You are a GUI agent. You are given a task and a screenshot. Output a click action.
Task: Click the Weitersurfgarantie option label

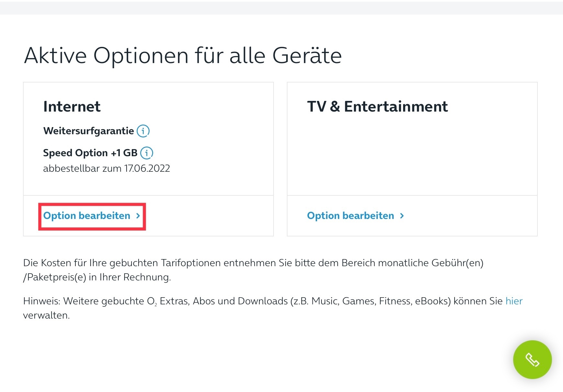(88, 131)
